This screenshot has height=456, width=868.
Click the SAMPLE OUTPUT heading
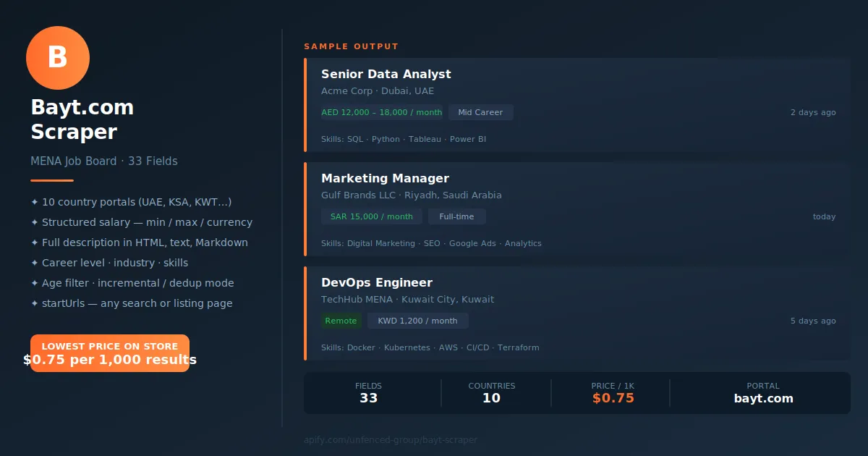[x=352, y=46]
